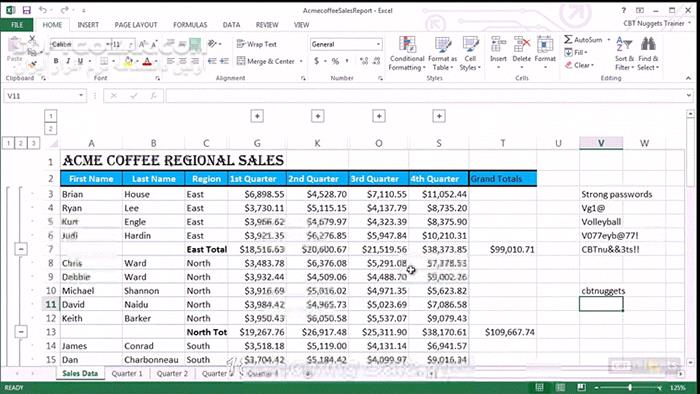Apply the yellow fill color bucket

[128, 61]
